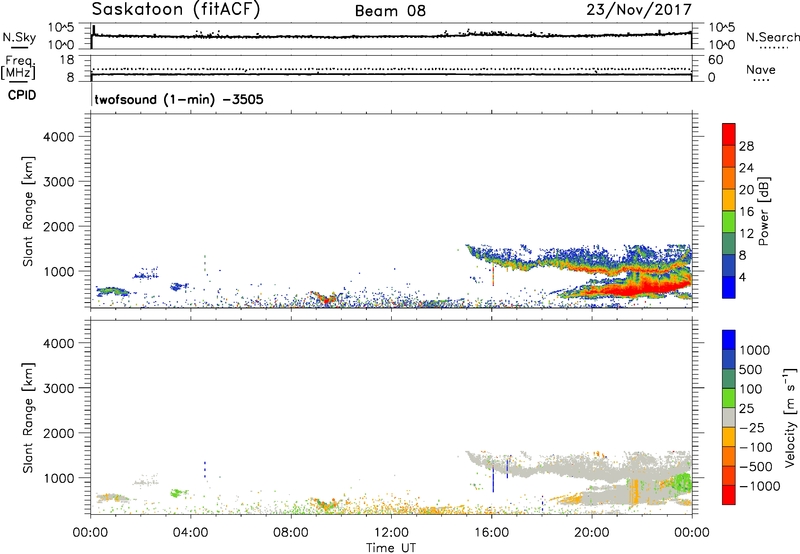The height and width of the screenshot is (554, 800).
Task: Click the 'Power [dB]' colorbar label
Action: click(x=764, y=211)
